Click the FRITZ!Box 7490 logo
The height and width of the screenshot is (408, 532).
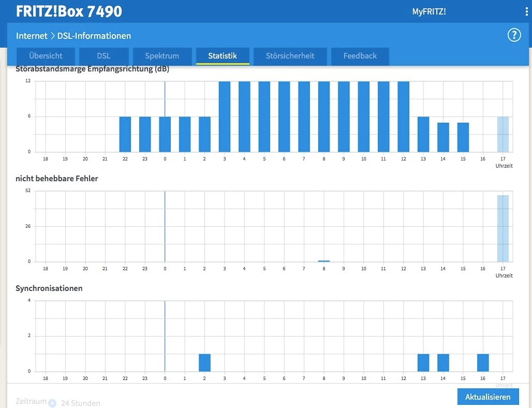69,11
